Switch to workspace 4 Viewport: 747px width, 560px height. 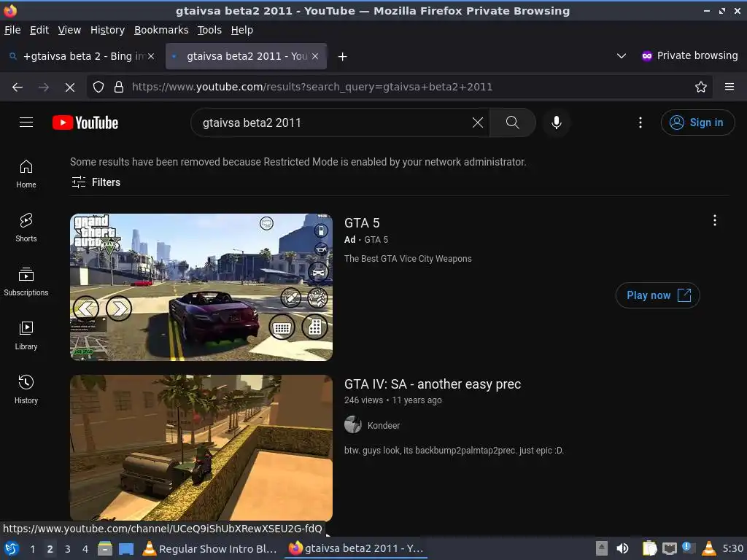tap(85, 549)
